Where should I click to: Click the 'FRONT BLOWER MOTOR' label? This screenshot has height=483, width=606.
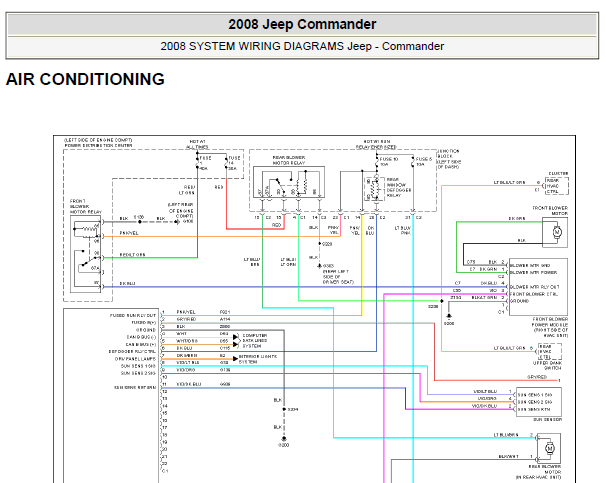click(550, 211)
